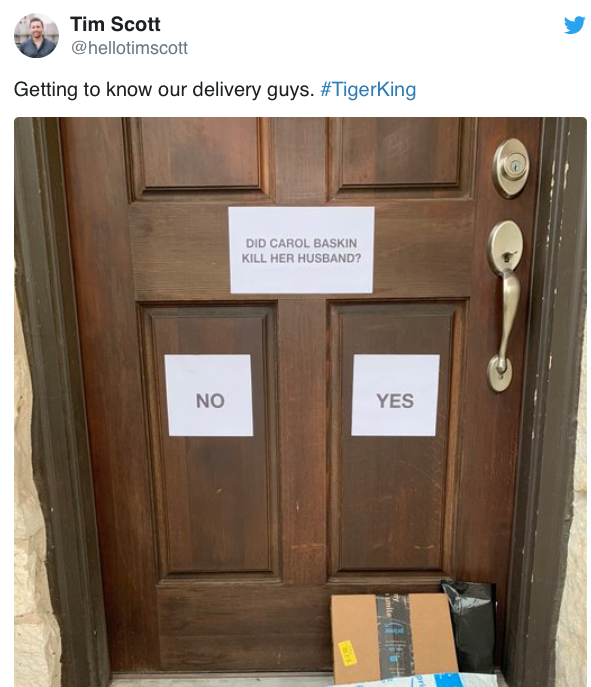Click the yellow sticker on the box
The width and height of the screenshot is (591, 687).
pyautogui.click(x=347, y=653)
